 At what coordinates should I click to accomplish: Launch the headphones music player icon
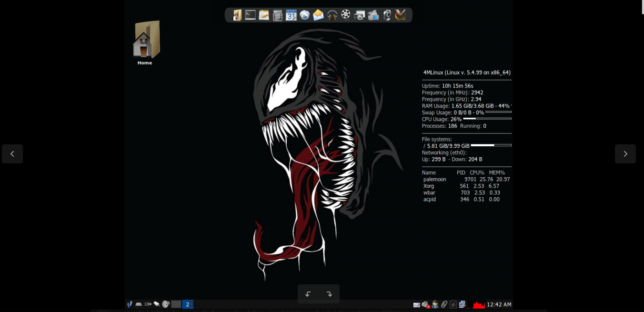pos(332,15)
